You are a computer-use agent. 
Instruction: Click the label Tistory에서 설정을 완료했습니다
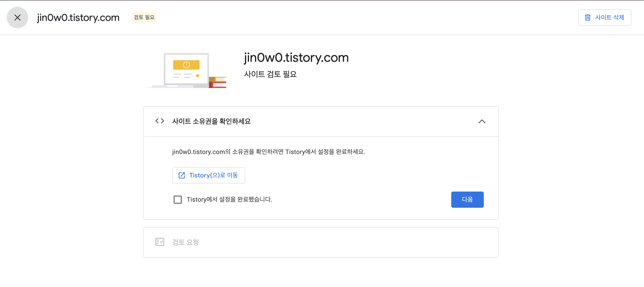click(229, 199)
